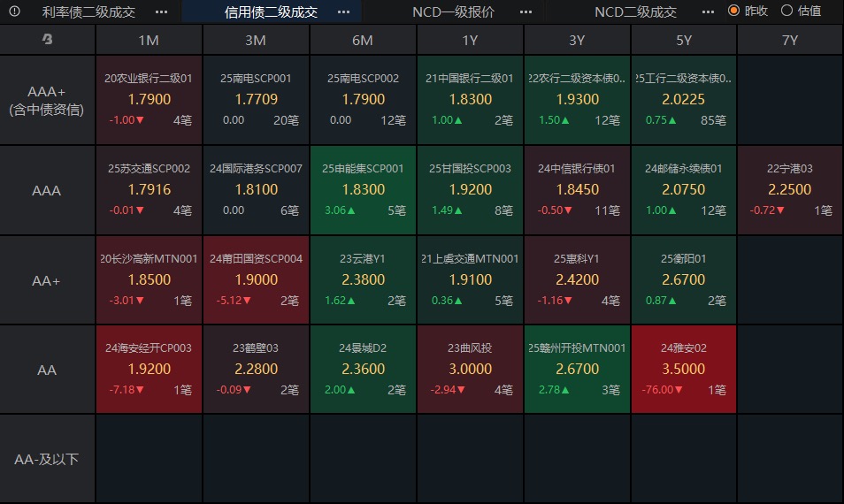The width and height of the screenshot is (844, 504).
Task: Click the 3Y column header
Action: point(577,41)
